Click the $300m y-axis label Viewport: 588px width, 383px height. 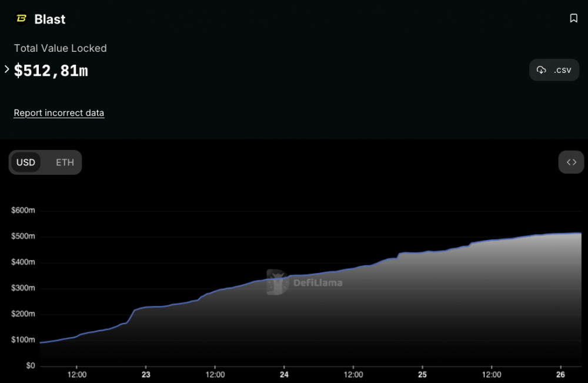pyautogui.click(x=23, y=288)
